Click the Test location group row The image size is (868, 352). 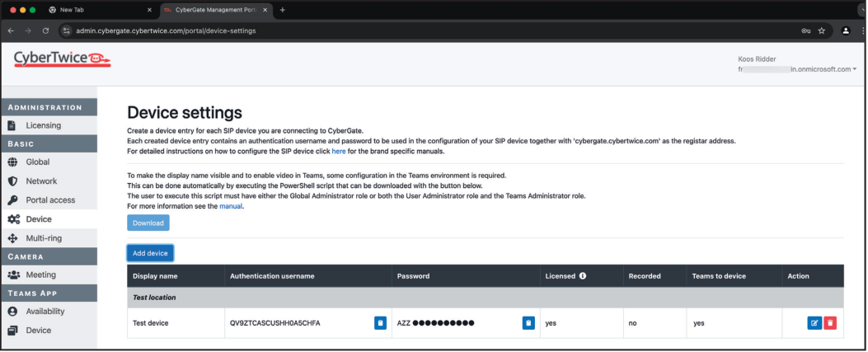coord(486,298)
